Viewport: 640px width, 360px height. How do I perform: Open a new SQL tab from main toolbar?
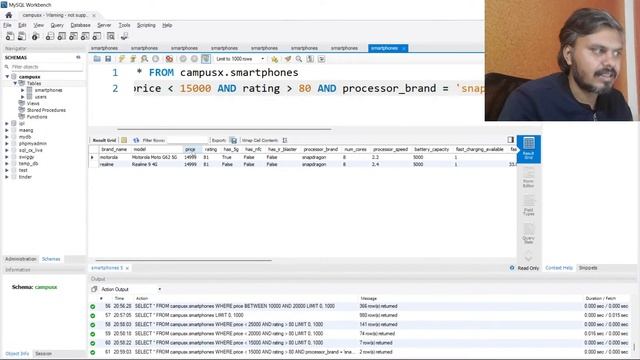(x=10, y=36)
